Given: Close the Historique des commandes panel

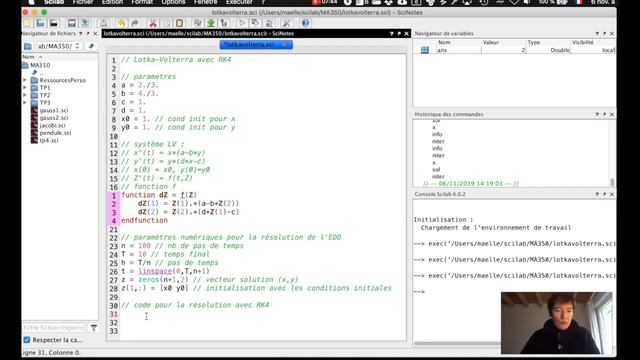Looking at the screenshot, I should click(x=612, y=114).
